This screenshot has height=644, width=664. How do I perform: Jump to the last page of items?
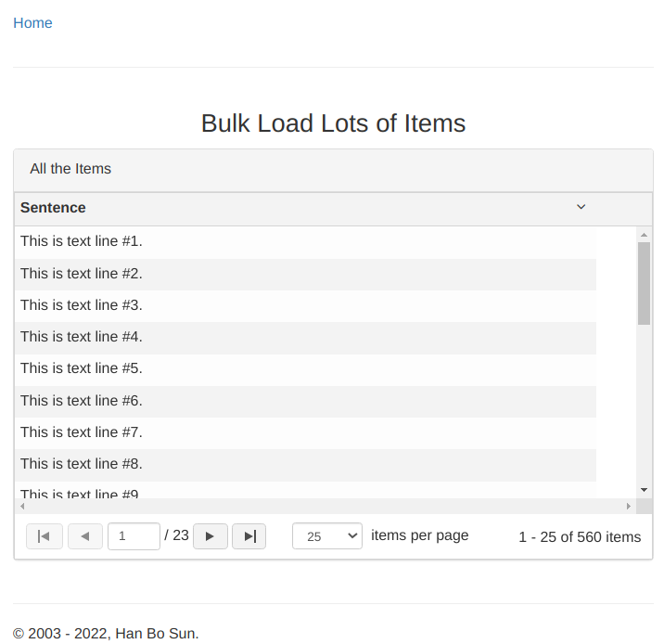click(x=249, y=536)
